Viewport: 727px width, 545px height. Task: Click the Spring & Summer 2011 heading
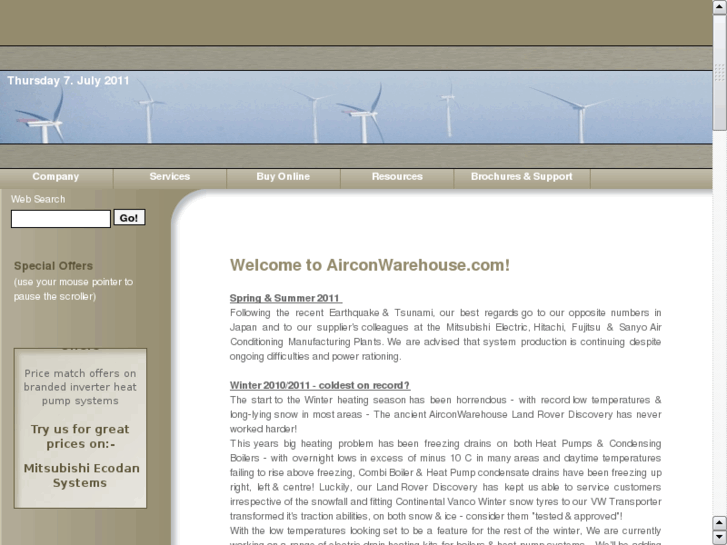point(286,298)
